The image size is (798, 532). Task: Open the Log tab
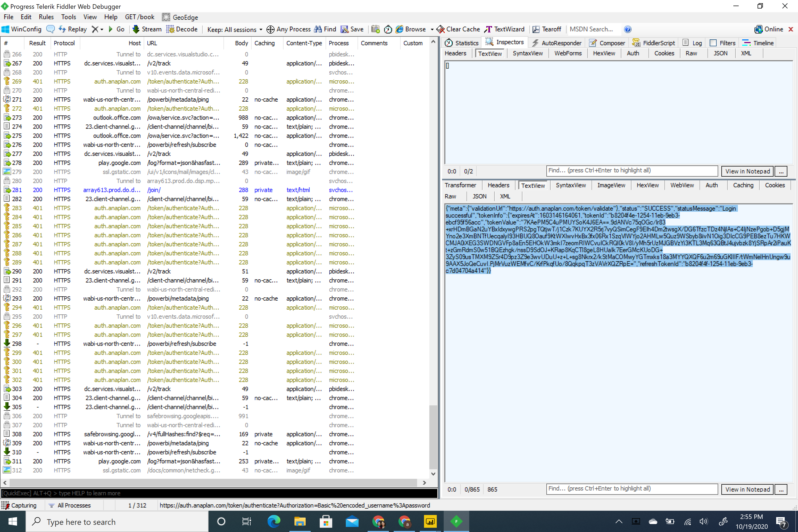(692, 43)
